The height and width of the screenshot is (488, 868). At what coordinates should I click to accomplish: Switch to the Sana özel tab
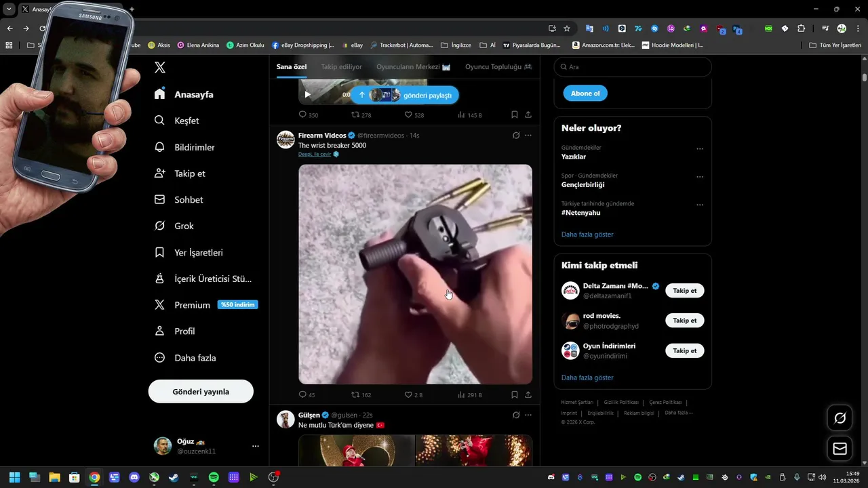click(x=292, y=66)
